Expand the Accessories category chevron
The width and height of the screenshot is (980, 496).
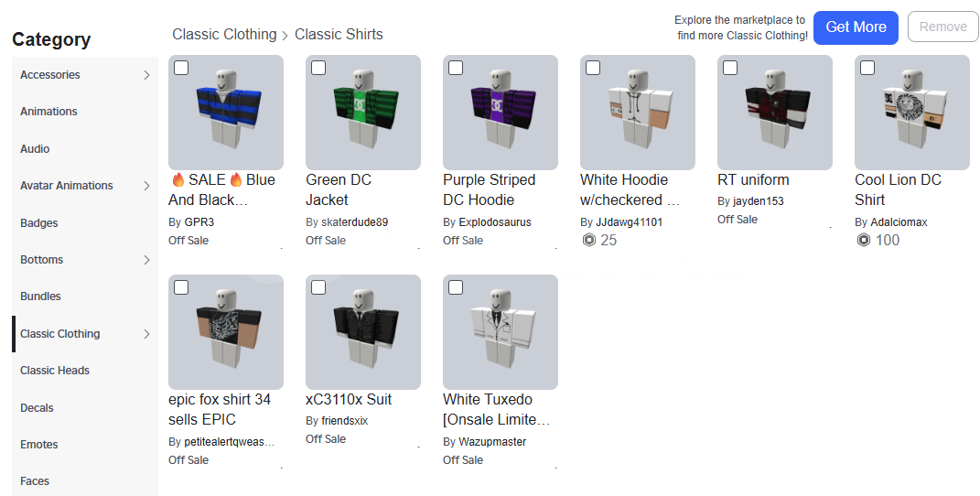[147, 75]
